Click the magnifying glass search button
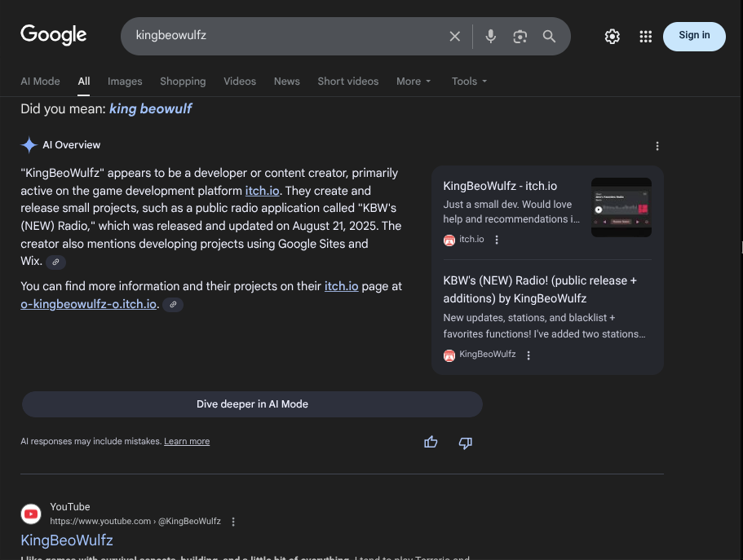Image resolution: width=743 pixels, height=560 pixels. (x=549, y=36)
